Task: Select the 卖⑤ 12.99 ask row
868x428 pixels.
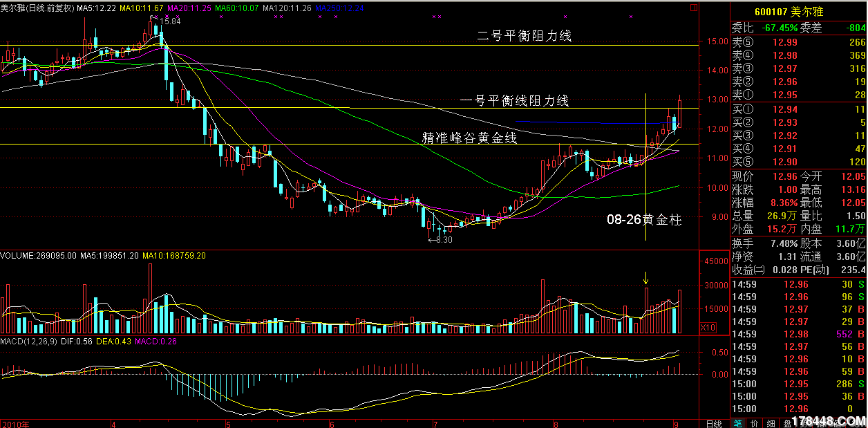Action: click(799, 43)
